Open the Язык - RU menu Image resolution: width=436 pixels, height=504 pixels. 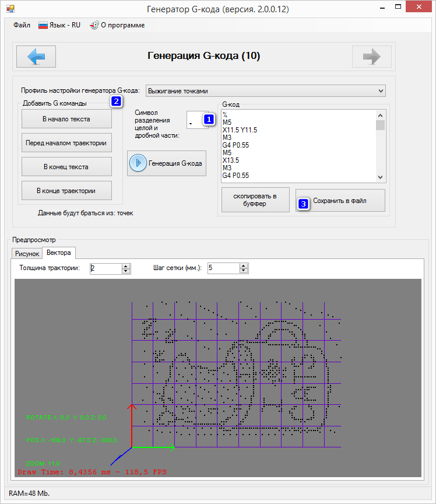59,25
